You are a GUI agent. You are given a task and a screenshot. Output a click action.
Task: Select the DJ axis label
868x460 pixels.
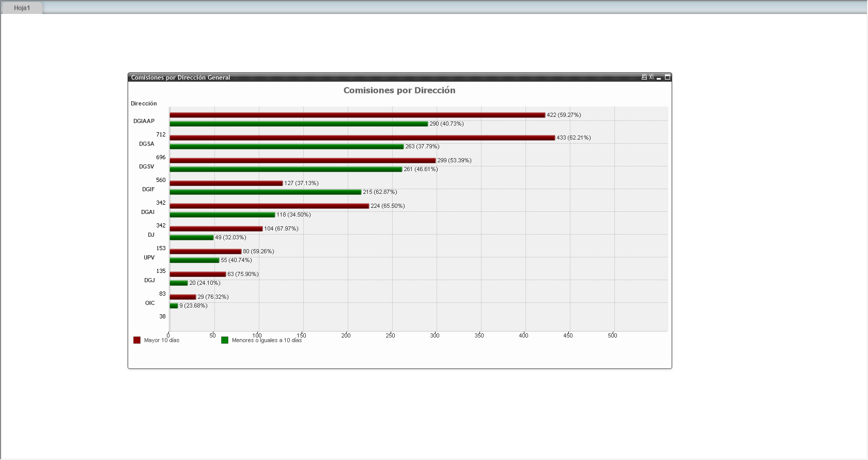coord(151,235)
